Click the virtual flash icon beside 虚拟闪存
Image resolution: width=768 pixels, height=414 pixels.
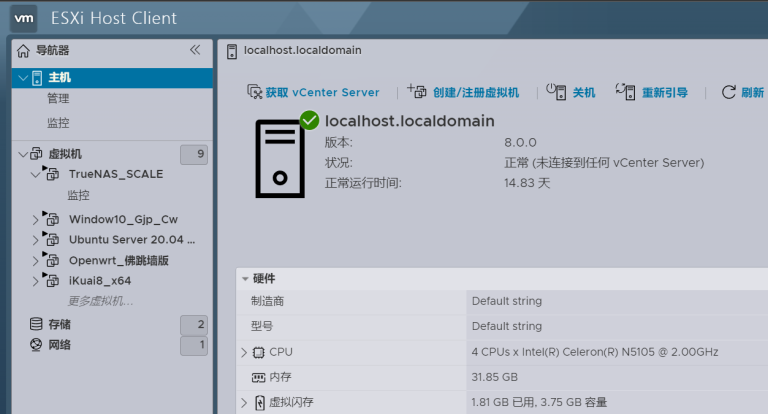click(x=260, y=403)
